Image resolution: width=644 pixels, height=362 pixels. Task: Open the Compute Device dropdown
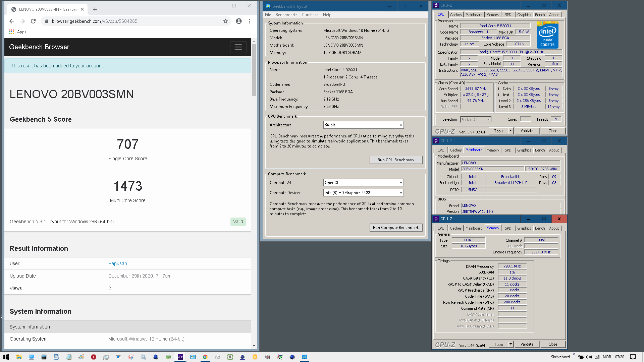[363, 193]
